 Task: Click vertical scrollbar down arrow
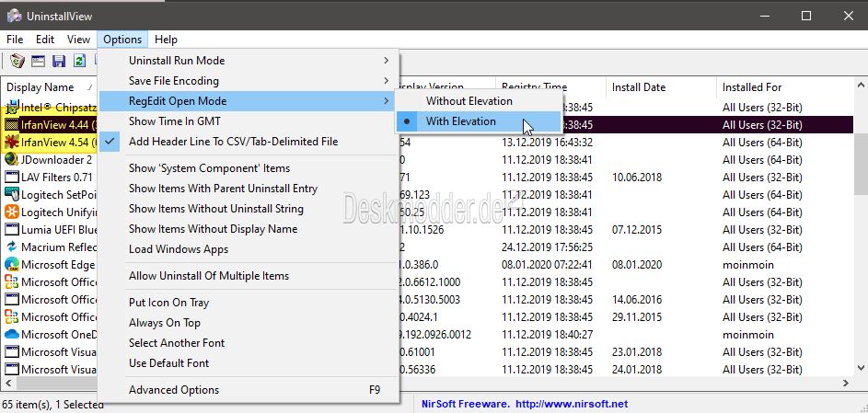(x=861, y=368)
